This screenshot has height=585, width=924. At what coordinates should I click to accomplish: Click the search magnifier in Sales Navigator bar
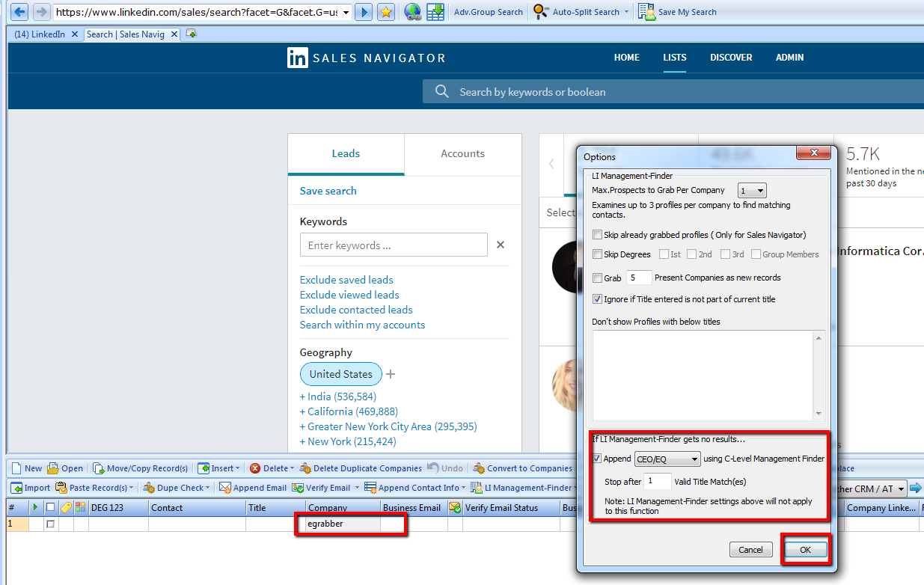(442, 91)
